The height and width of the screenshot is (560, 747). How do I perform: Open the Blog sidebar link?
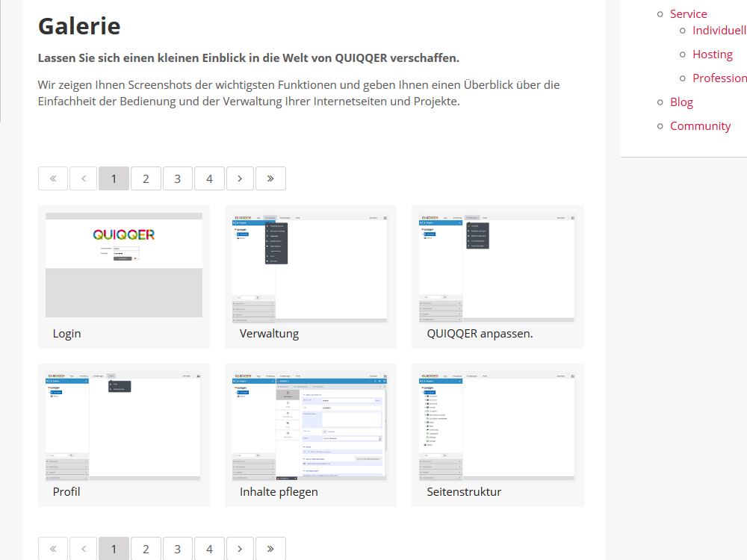click(x=682, y=102)
